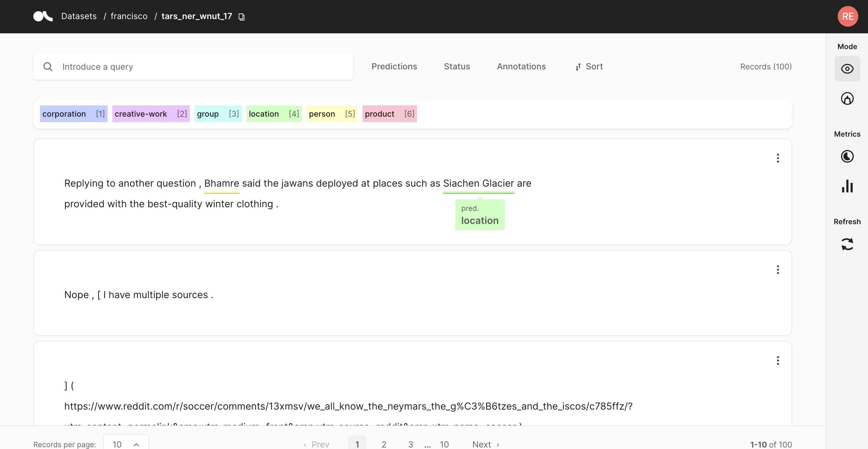Select Explore mode eye icon
This screenshot has height=449, width=868.
847,69
